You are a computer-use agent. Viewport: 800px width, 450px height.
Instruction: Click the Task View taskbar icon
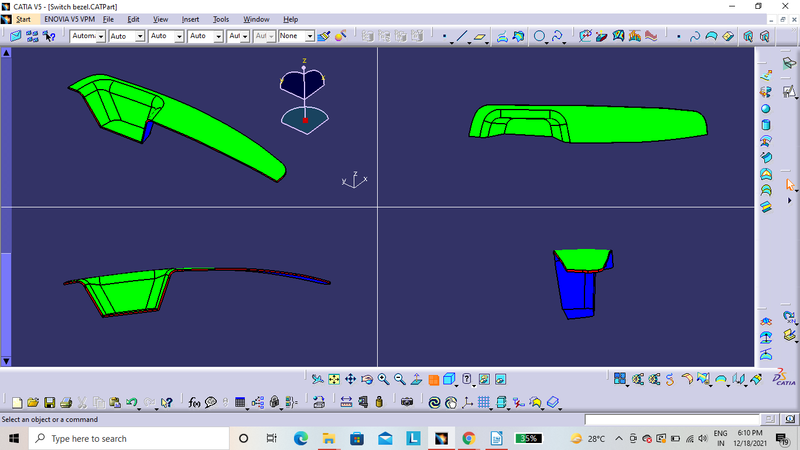[271, 439]
